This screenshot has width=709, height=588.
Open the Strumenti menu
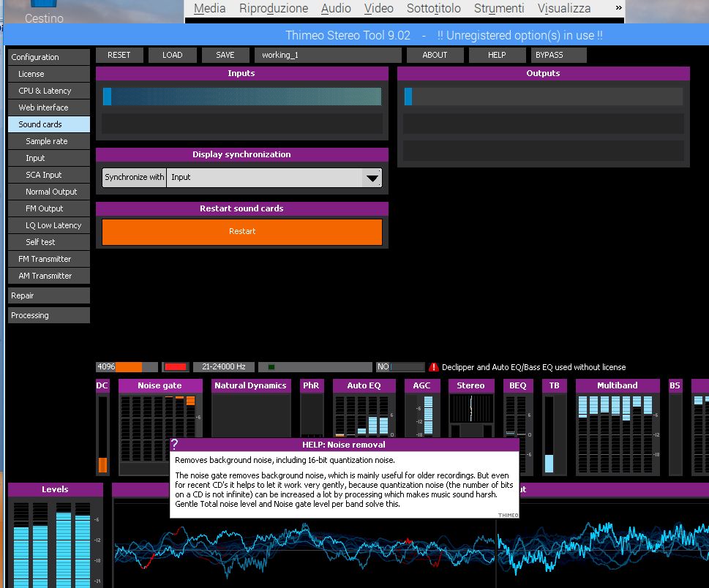point(499,8)
